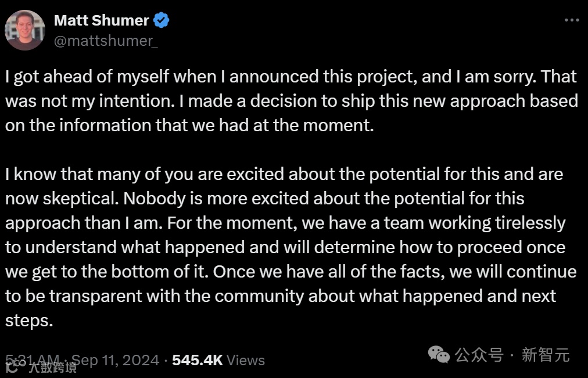This screenshot has height=378, width=588.
Task: Click the final word "steps." of the tweet
Action: pyautogui.click(x=29, y=320)
